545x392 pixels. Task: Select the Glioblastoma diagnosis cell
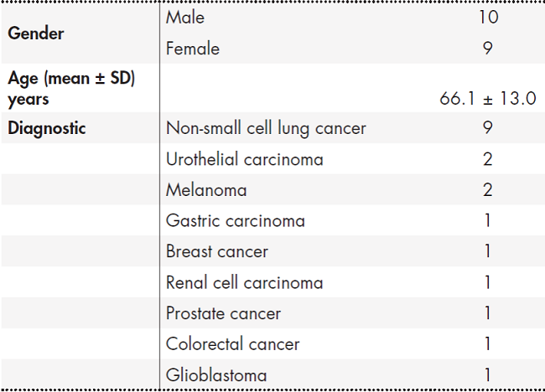tap(217, 374)
